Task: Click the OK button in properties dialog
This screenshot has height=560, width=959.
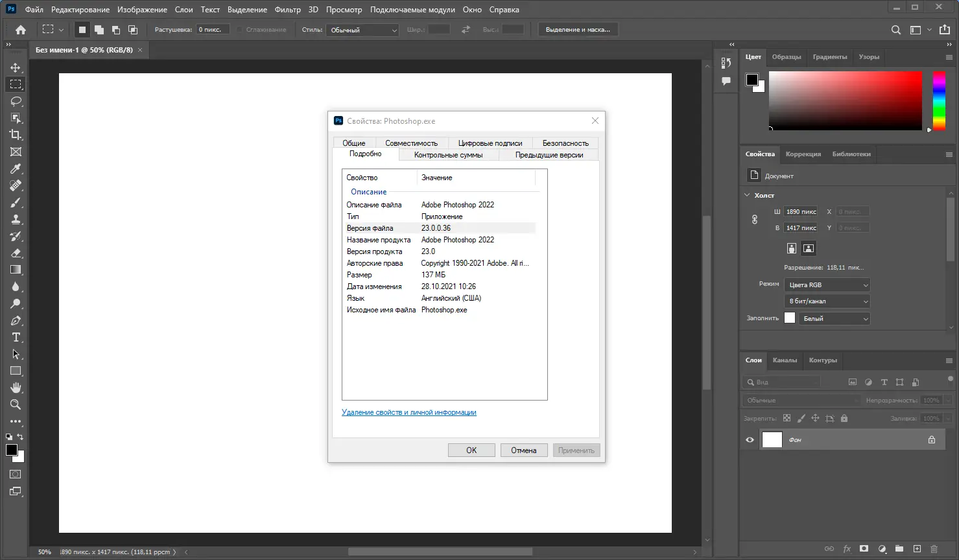Action: [471, 450]
